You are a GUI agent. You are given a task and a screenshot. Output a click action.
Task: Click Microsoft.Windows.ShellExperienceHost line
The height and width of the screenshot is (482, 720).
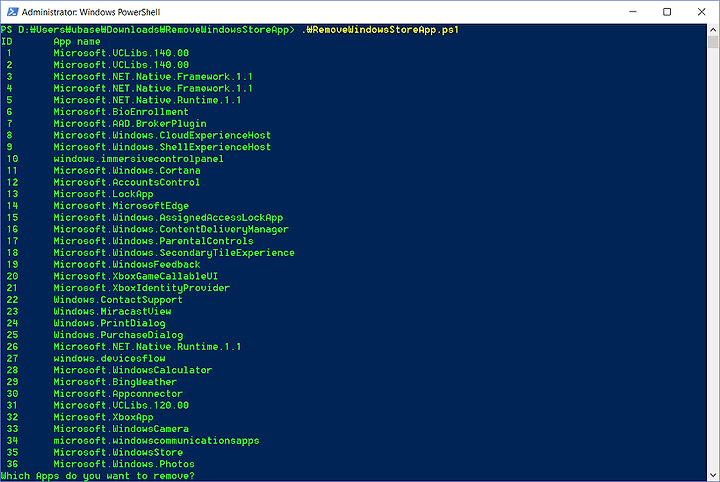click(162, 147)
